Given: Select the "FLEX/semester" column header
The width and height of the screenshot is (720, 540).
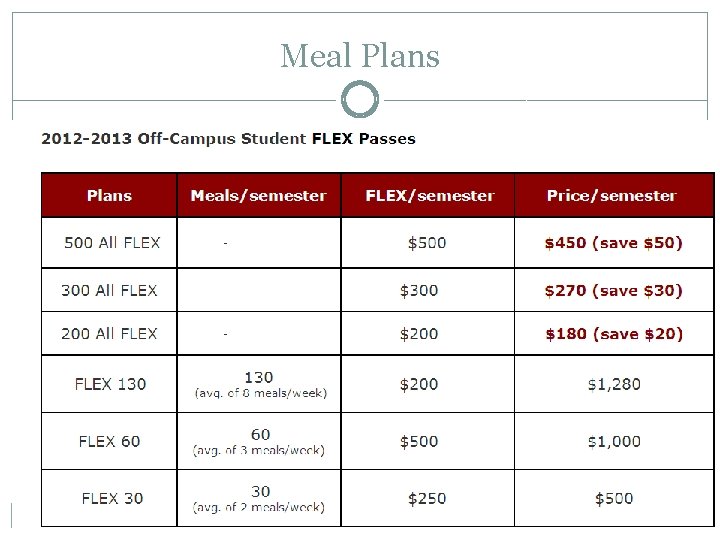Looking at the screenshot, I should pos(430,196).
